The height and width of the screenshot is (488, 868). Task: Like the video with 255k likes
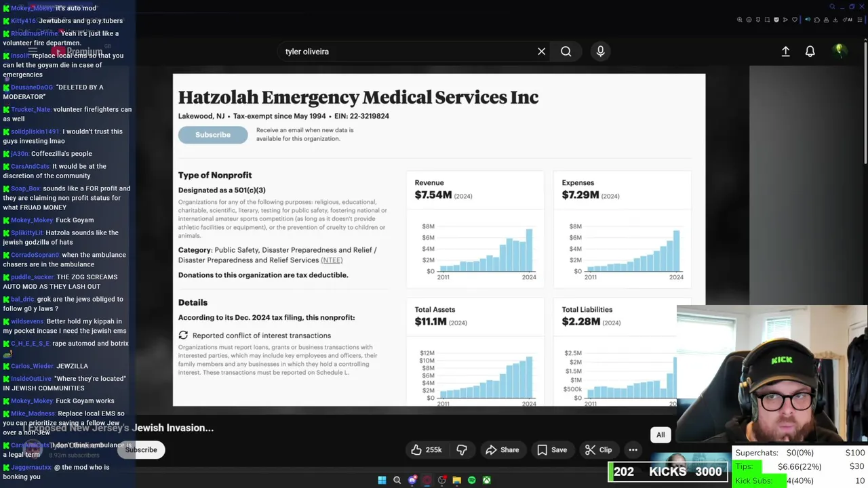coord(427,449)
